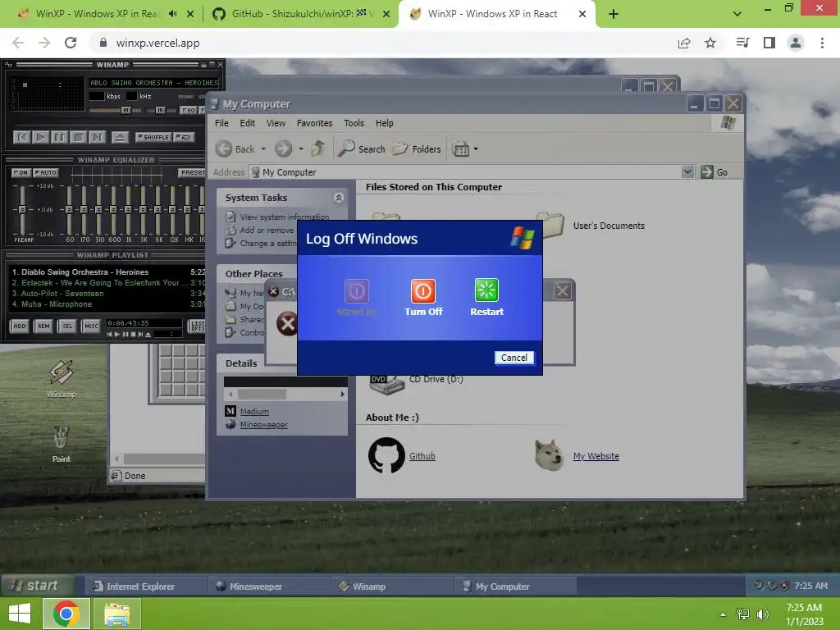The image size is (840, 630).
Task: Open the playlist ADD menu
Action: [20, 326]
